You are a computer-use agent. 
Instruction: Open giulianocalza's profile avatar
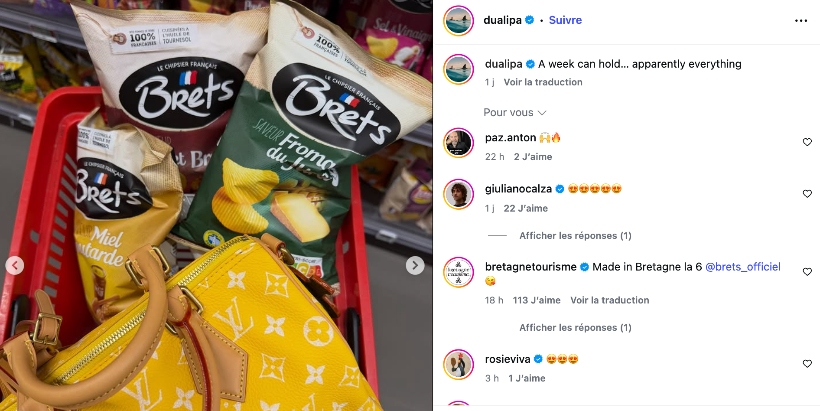(458, 194)
